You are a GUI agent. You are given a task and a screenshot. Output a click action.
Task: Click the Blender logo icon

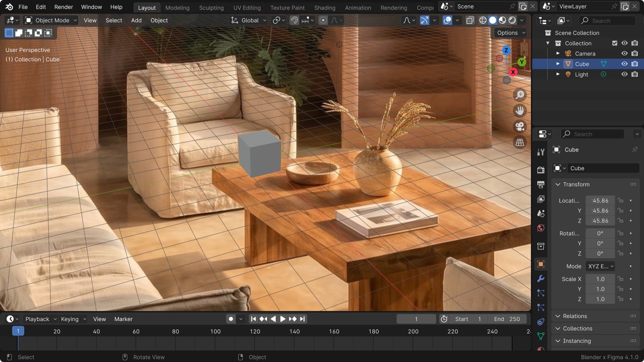9,7
